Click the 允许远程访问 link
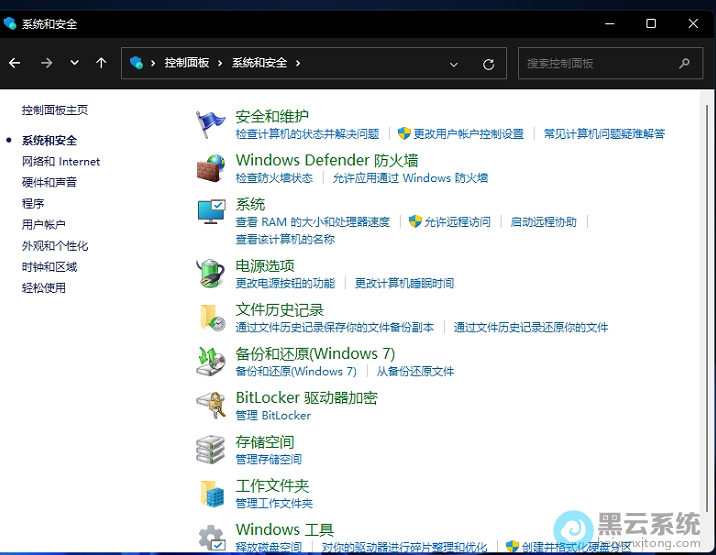The height and width of the screenshot is (555, 716). [x=457, y=222]
